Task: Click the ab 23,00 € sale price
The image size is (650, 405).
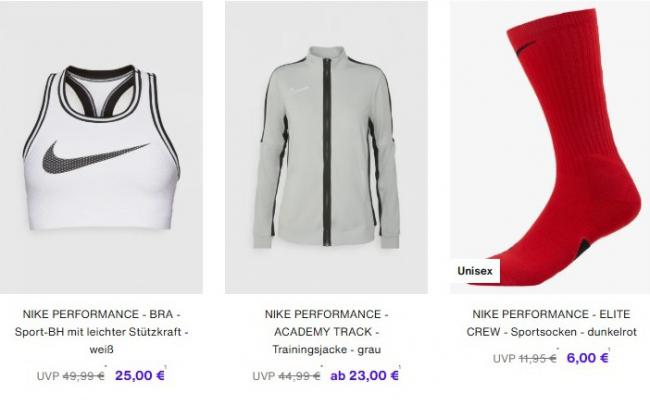Action: pos(364,376)
